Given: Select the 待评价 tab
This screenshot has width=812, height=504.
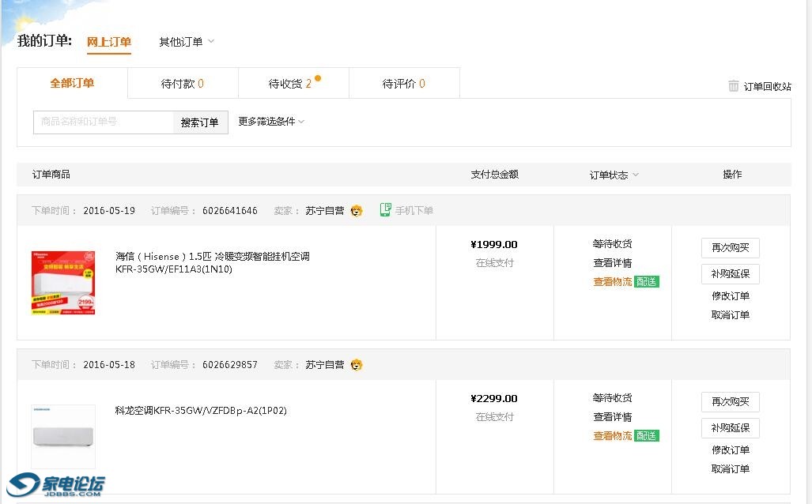Looking at the screenshot, I should (x=404, y=84).
